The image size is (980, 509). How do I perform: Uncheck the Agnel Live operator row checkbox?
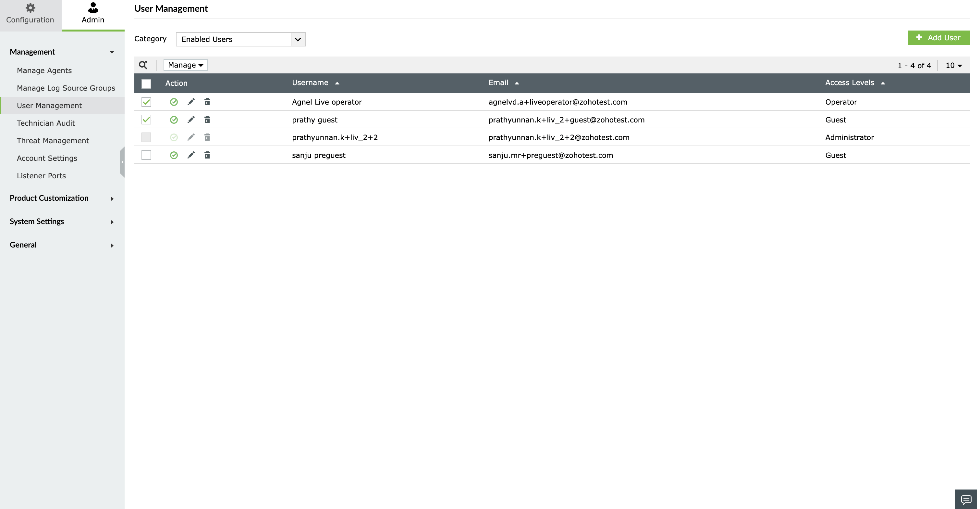click(146, 102)
